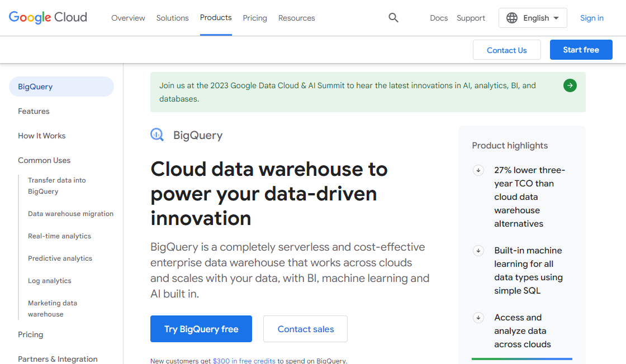Open Predictive analytics in sidebar
The image size is (626, 364).
[60, 258]
